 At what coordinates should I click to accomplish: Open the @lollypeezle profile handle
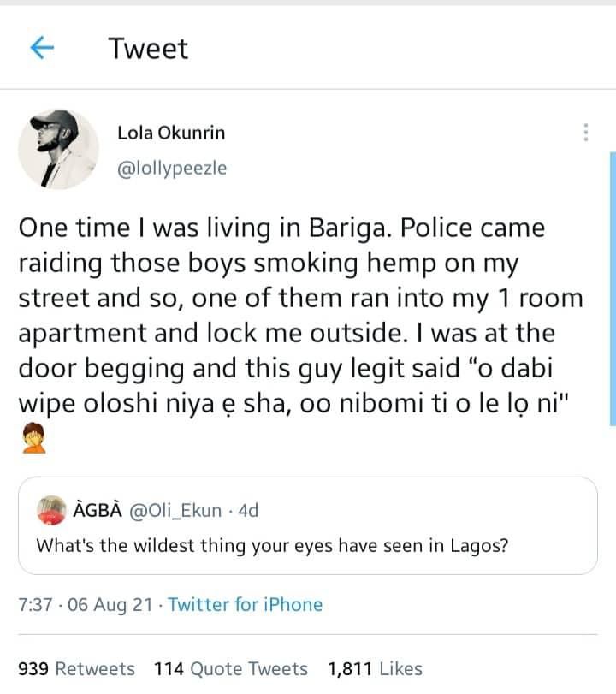tap(170, 169)
